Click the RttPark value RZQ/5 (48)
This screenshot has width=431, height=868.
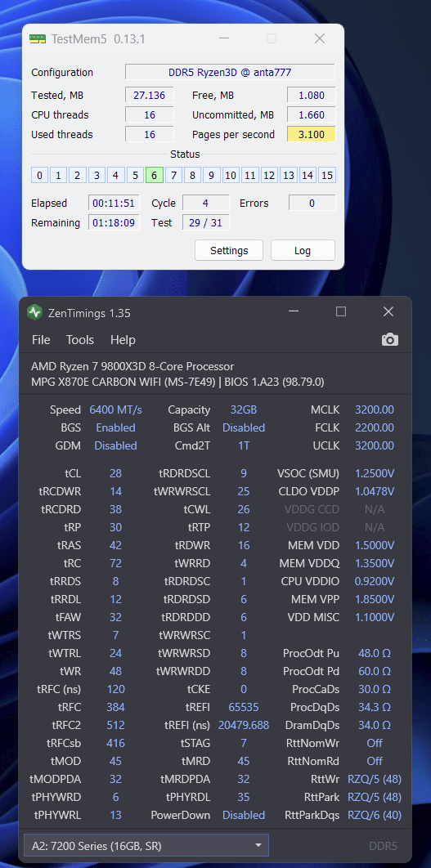tap(375, 797)
